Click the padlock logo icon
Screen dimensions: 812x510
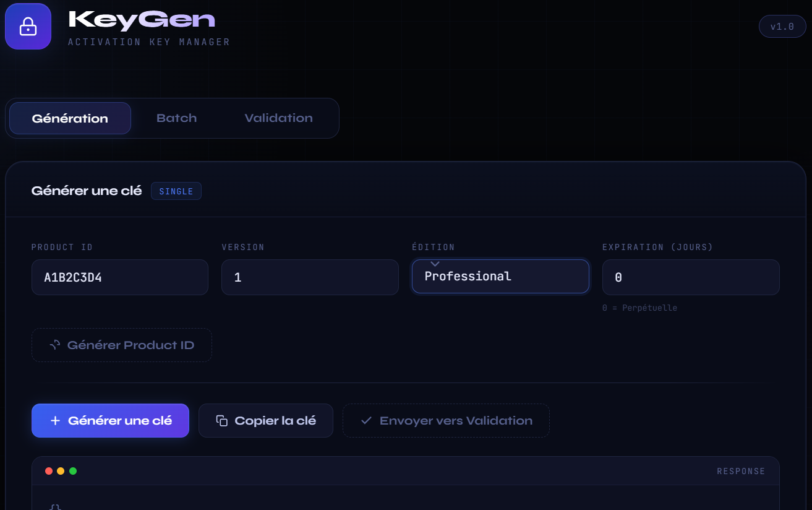(28, 27)
